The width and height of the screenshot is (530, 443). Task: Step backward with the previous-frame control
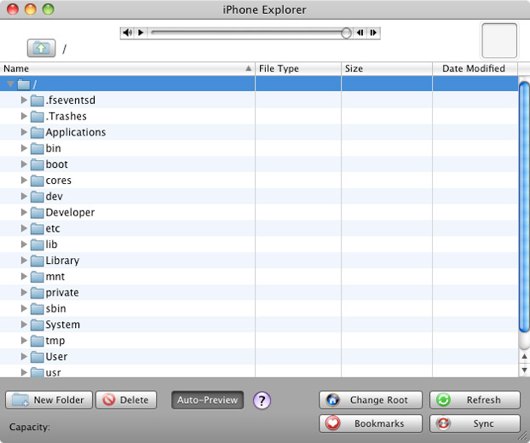pos(360,33)
